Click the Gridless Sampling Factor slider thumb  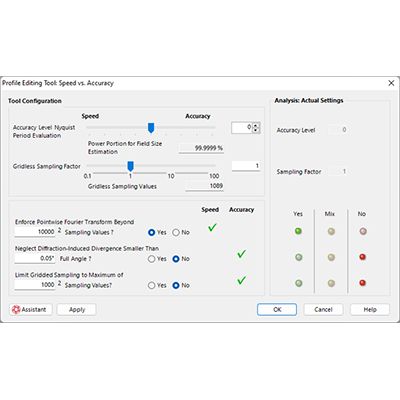click(x=131, y=166)
